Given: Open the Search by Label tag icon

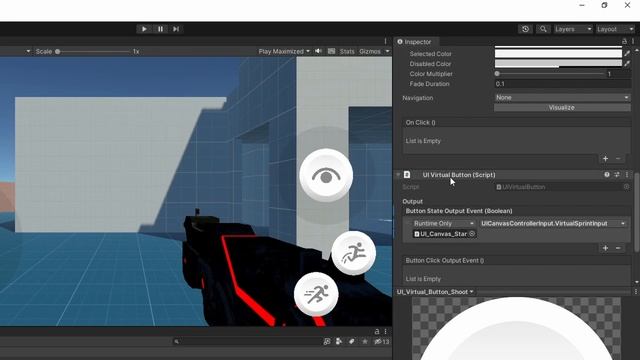Looking at the screenshot, I should tap(351, 341).
